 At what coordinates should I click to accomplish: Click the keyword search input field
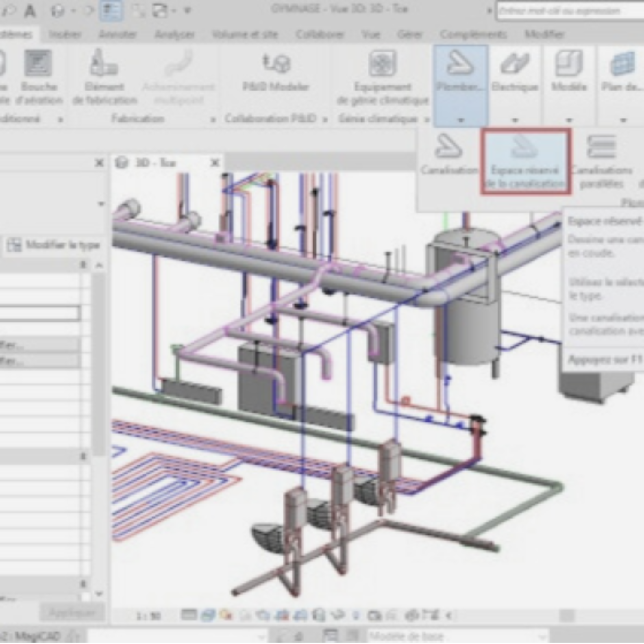(x=569, y=12)
